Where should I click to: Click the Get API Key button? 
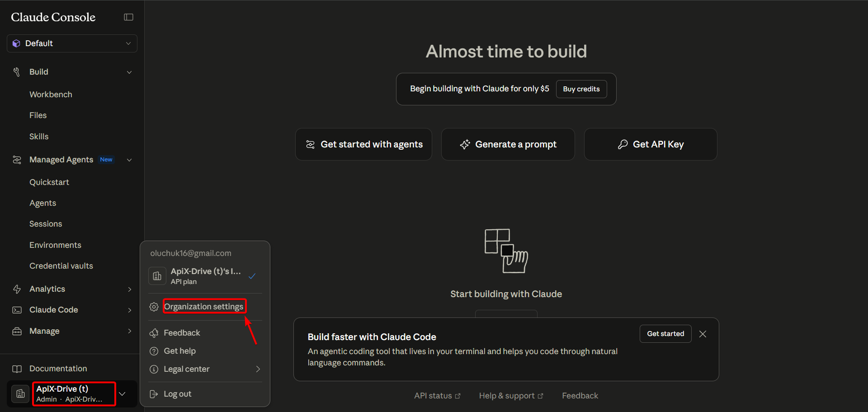click(x=651, y=144)
